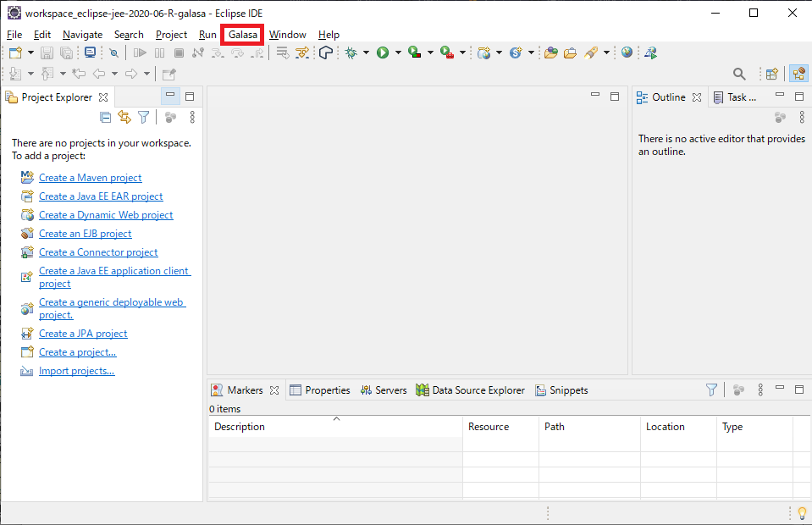This screenshot has height=525, width=812.
Task: Open the Galasa menu
Action: pyautogui.click(x=243, y=35)
